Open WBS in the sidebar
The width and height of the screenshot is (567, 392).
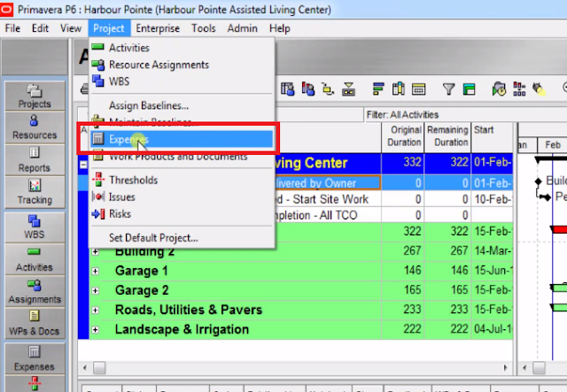tap(35, 227)
